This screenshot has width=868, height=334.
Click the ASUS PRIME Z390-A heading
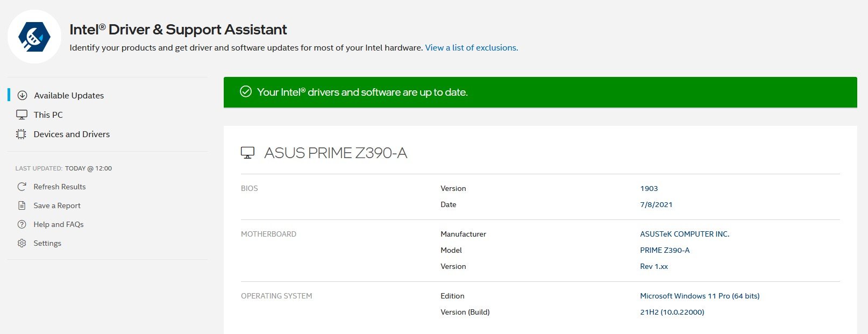[x=336, y=153]
